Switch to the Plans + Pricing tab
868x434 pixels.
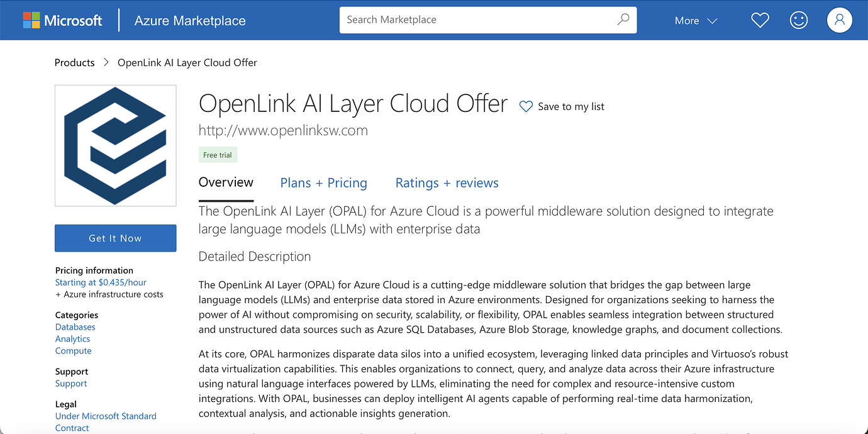[x=323, y=183]
